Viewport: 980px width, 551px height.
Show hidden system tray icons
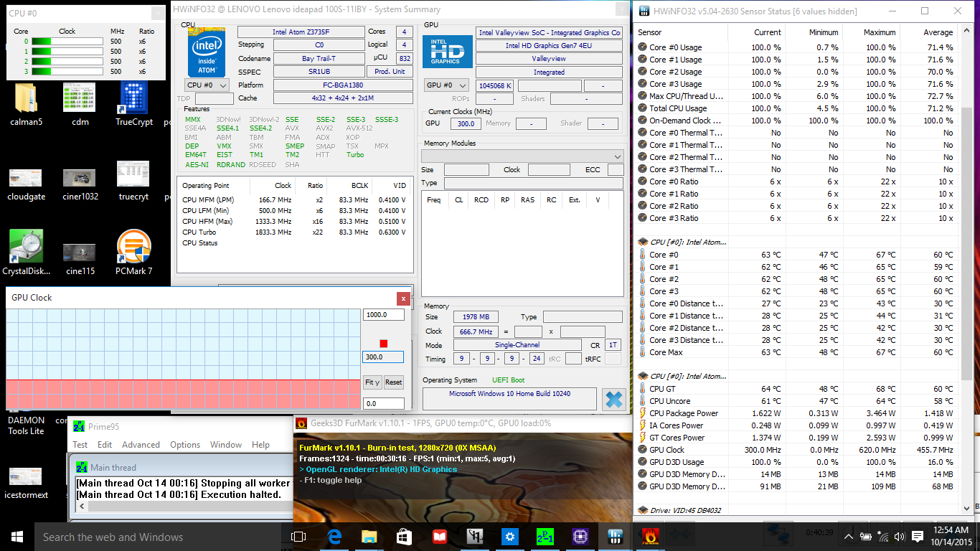coord(849,537)
